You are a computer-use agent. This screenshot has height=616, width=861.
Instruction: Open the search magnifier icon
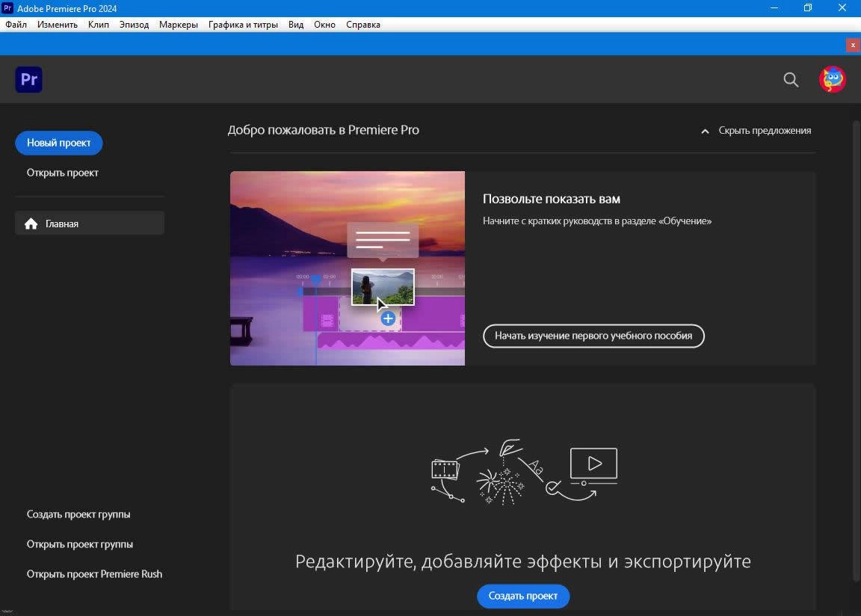pyautogui.click(x=791, y=79)
